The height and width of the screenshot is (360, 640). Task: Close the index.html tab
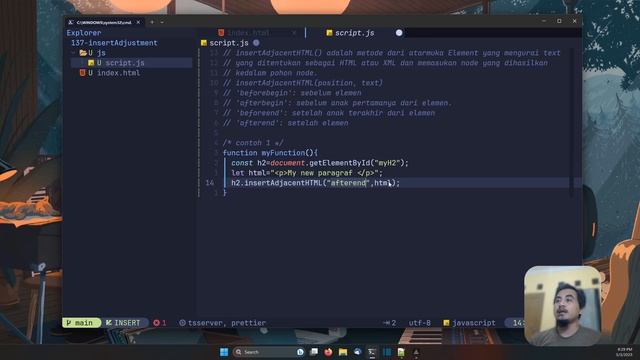click(x=294, y=33)
